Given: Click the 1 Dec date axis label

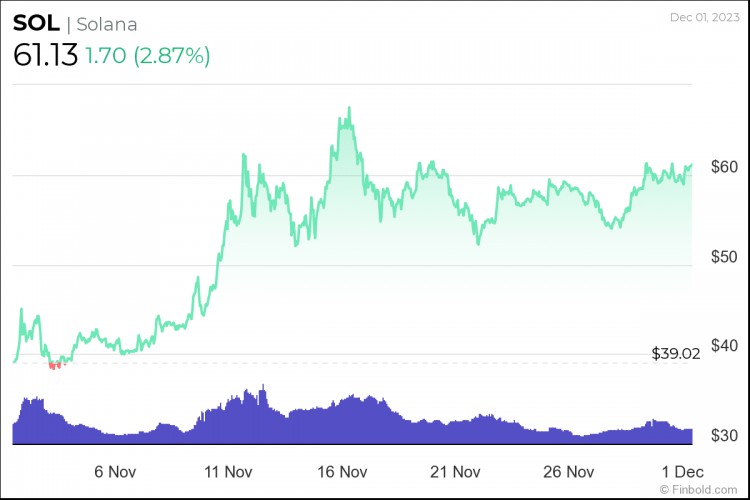Looking at the screenshot, I should click(x=683, y=472).
